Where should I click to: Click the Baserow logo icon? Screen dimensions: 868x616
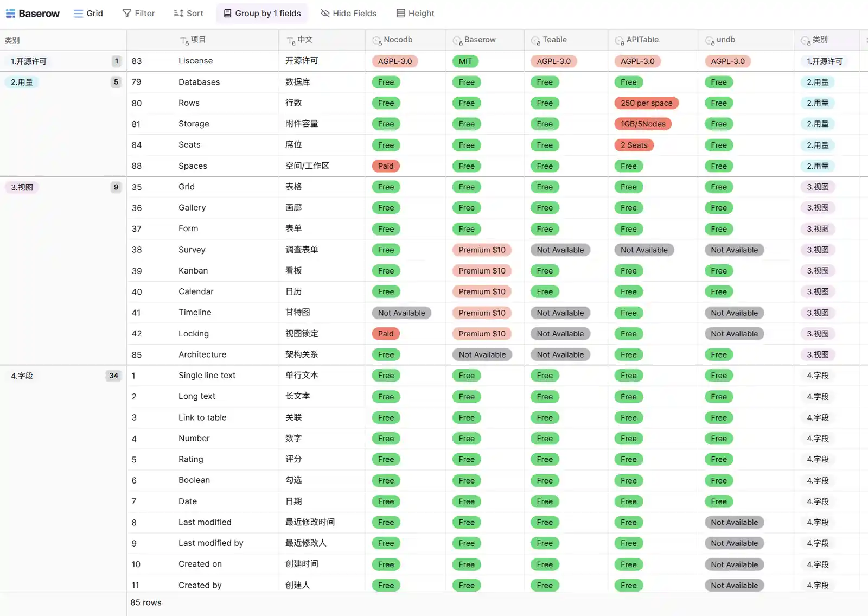click(x=10, y=14)
